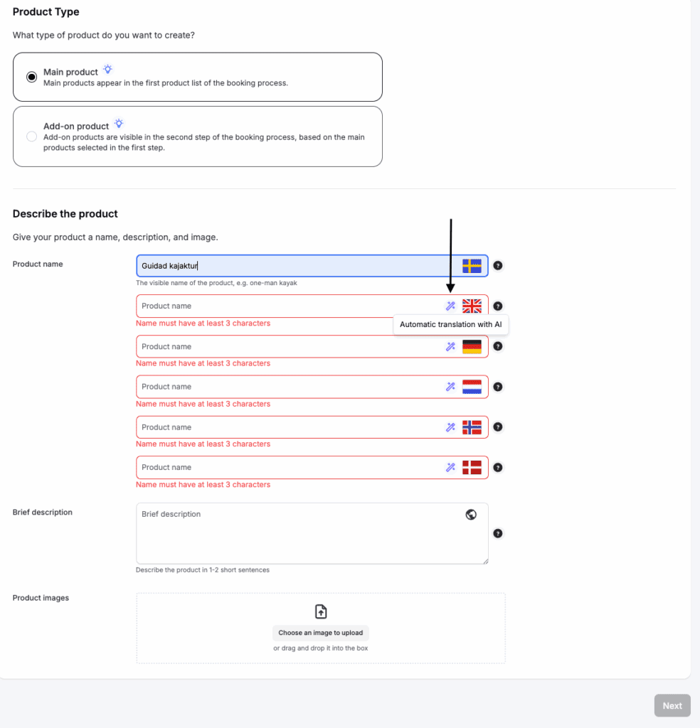Focus the Swedish product name field

coord(295,266)
